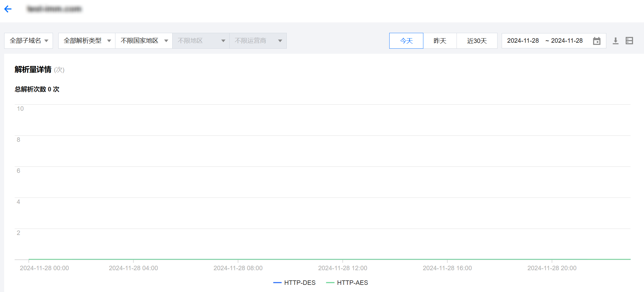644x292 pixels.
Task: Click the green HTTP-AES legend line swatch
Action: pyautogui.click(x=330, y=283)
